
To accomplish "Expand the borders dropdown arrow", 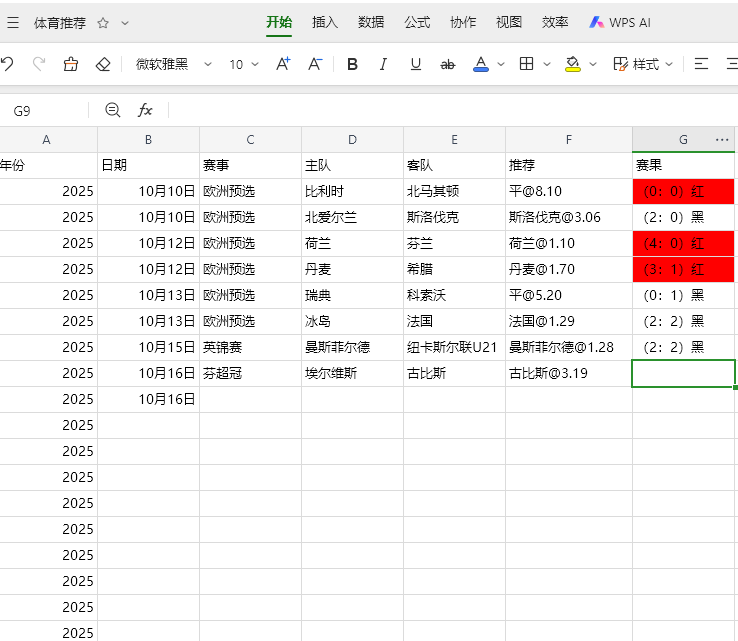I will click(x=547, y=64).
